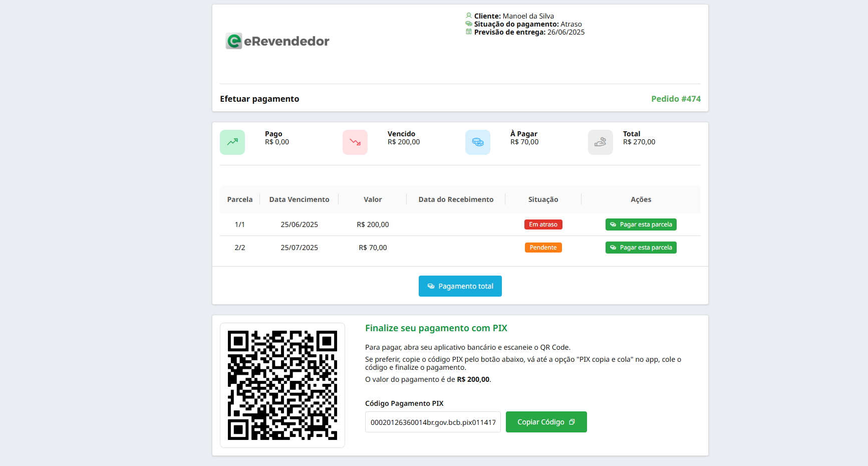Click the Cliente person icon
The height and width of the screenshot is (466, 868).
click(x=469, y=16)
